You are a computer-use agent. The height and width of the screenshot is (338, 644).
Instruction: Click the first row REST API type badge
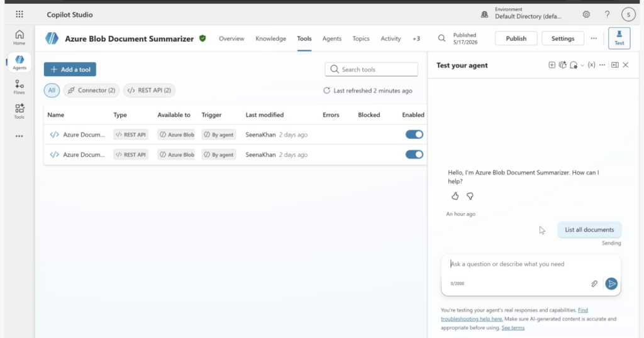pos(131,134)
